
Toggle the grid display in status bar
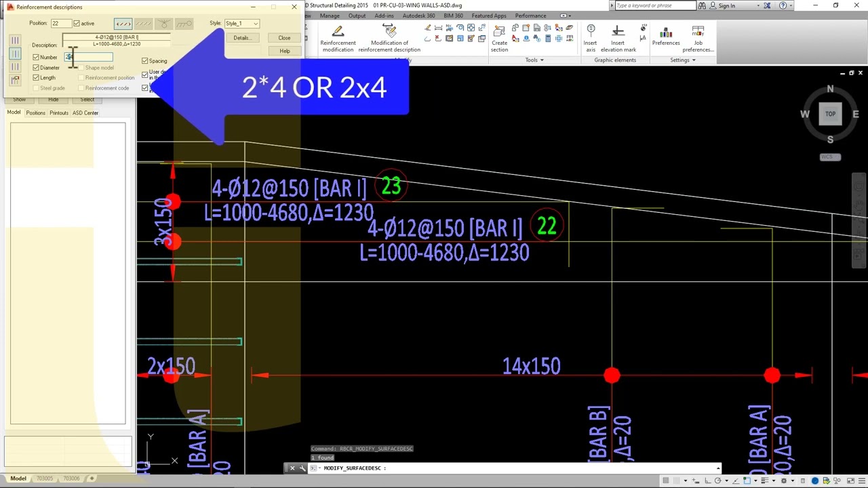click(x=666, y=481)
